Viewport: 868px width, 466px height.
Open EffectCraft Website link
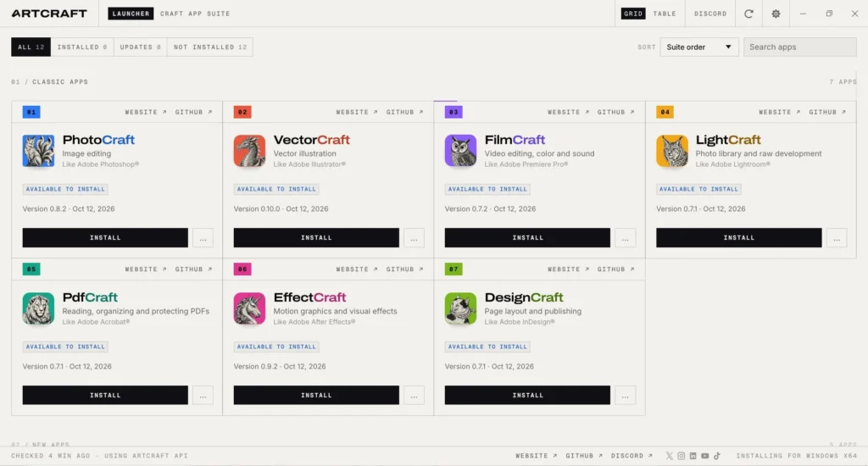point(357,269)
